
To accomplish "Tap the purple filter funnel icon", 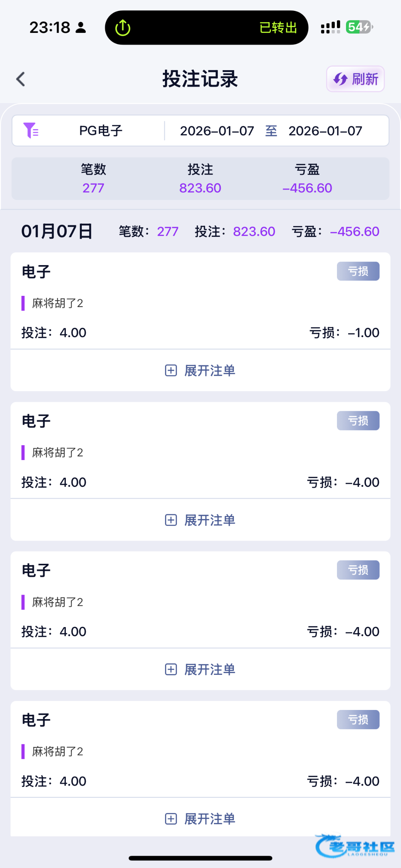I will click(31, 131).
